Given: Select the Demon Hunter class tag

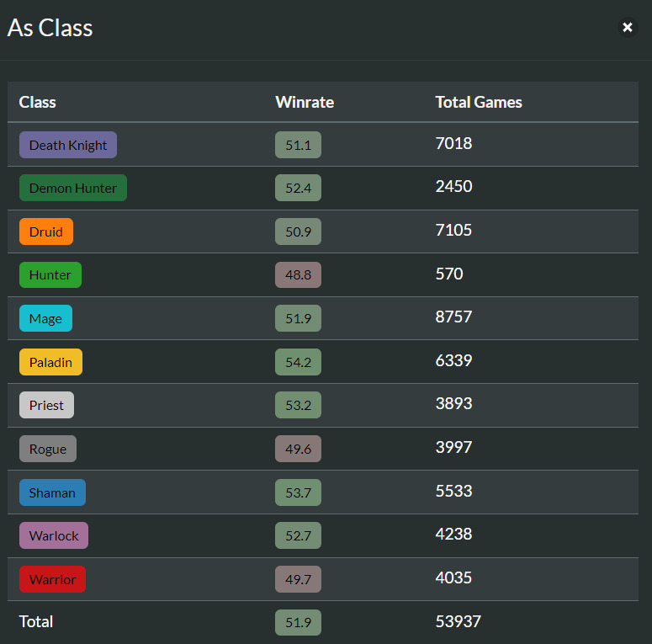Looking at the screenshot, I should [73, 188].
